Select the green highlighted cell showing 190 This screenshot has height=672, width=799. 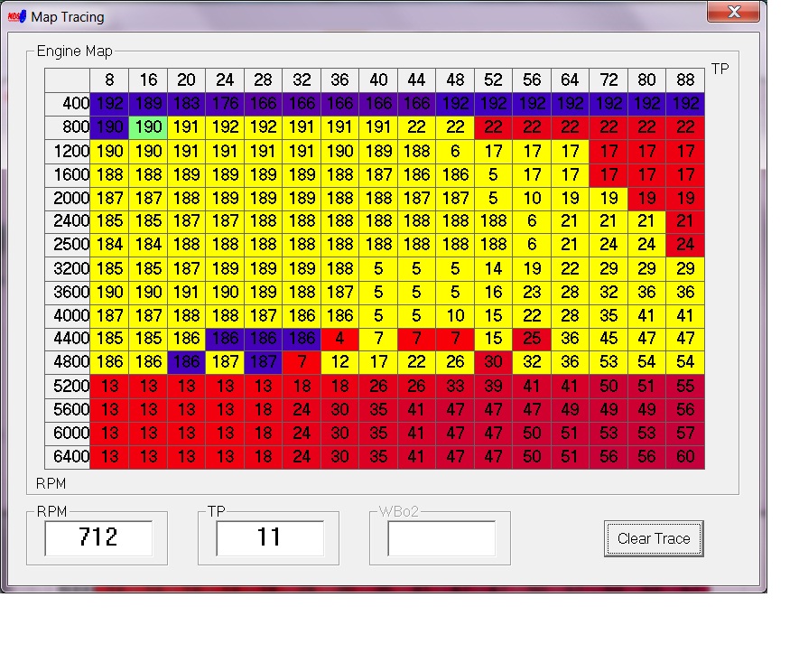click(x=148, y=127)
